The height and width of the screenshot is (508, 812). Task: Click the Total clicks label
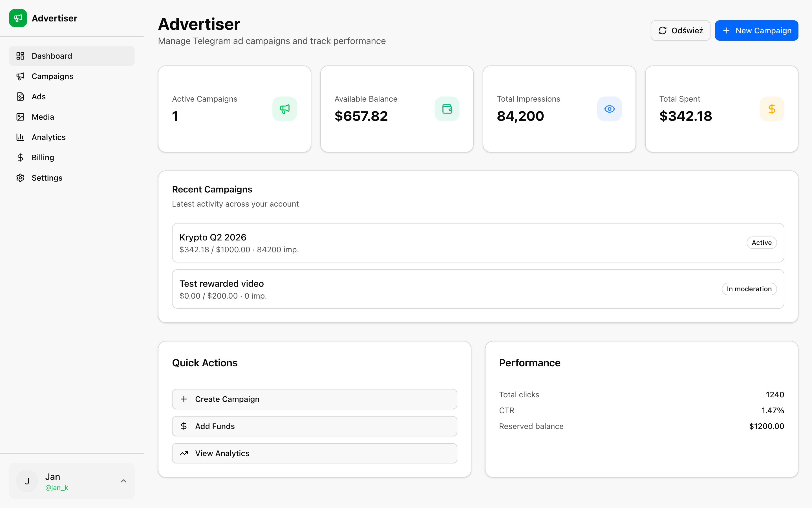519,395
